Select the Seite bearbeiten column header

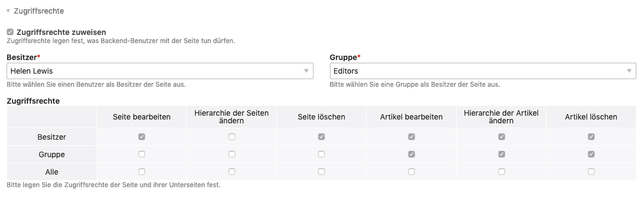point(141,117)
